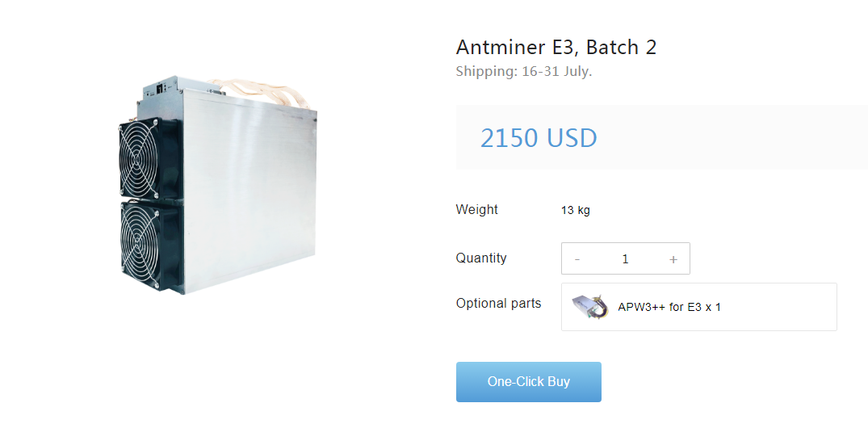
Task: Click the One-Click Buy button
Action: (x=529, y=382)
